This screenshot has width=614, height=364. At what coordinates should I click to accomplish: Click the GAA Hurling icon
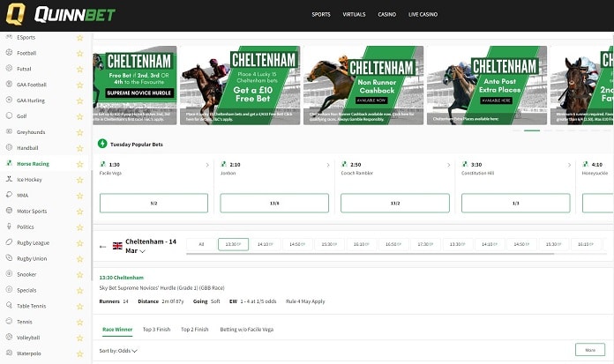point(9,100)
